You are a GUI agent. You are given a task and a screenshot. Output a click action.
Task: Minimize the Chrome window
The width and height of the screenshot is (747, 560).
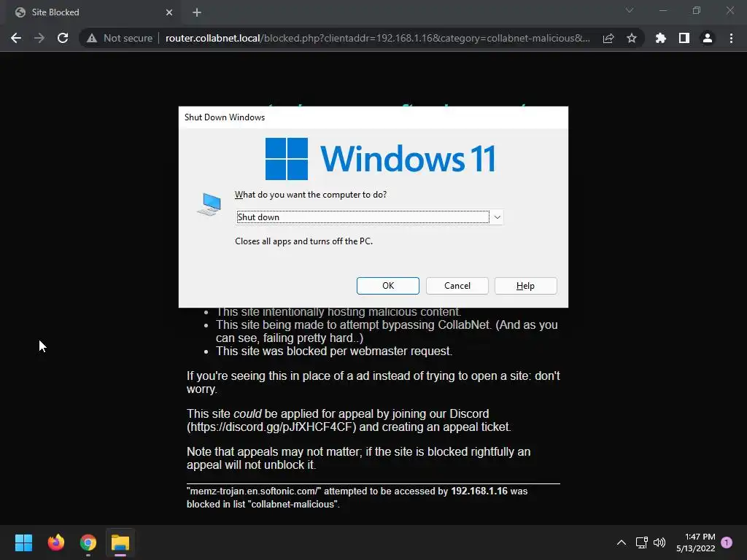click(662, 10)
